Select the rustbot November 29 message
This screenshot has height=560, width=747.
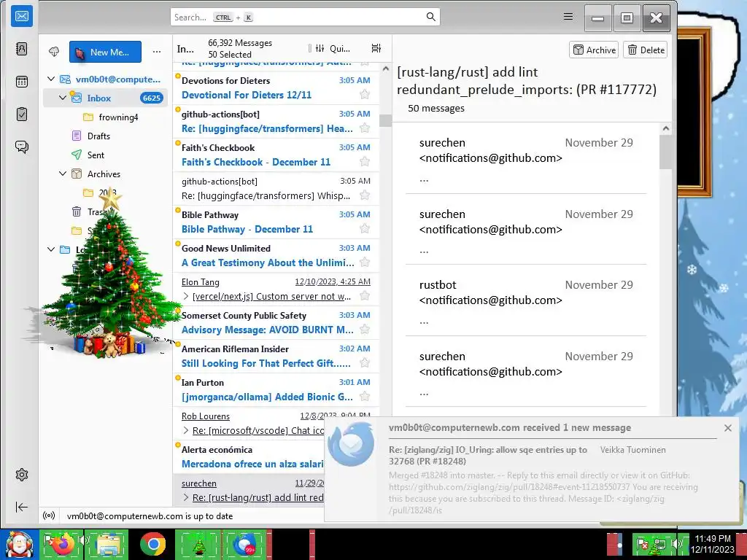pos(526,300)
